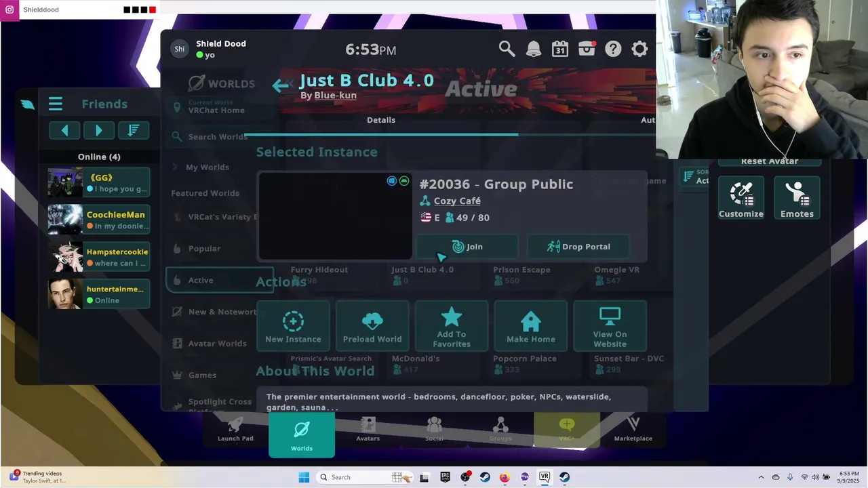This screenshot has height=488, width=868.
Task: Go to previous friends page arrow
Action: (64, 130)
